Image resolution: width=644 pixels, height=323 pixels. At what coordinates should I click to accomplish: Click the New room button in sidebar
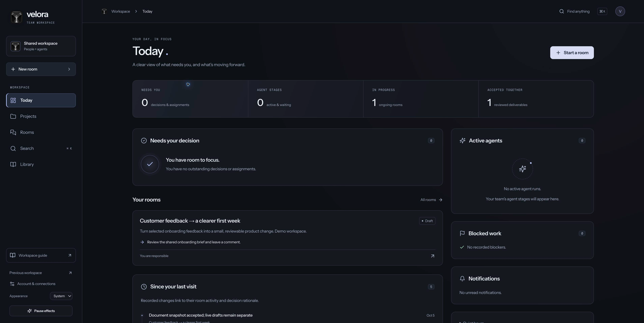click(41, 69)
